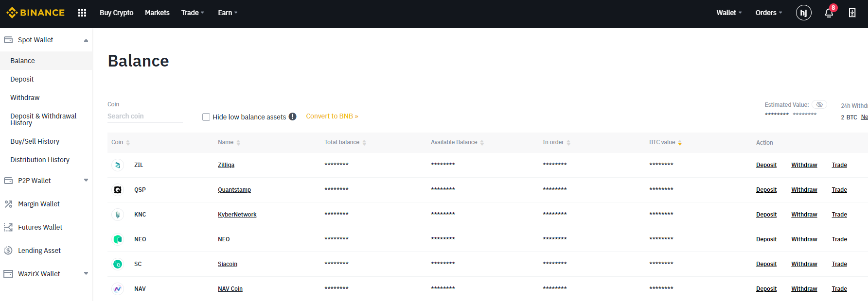
Task: Sort by Total balance arrows
Action: (x=364, y=143)
